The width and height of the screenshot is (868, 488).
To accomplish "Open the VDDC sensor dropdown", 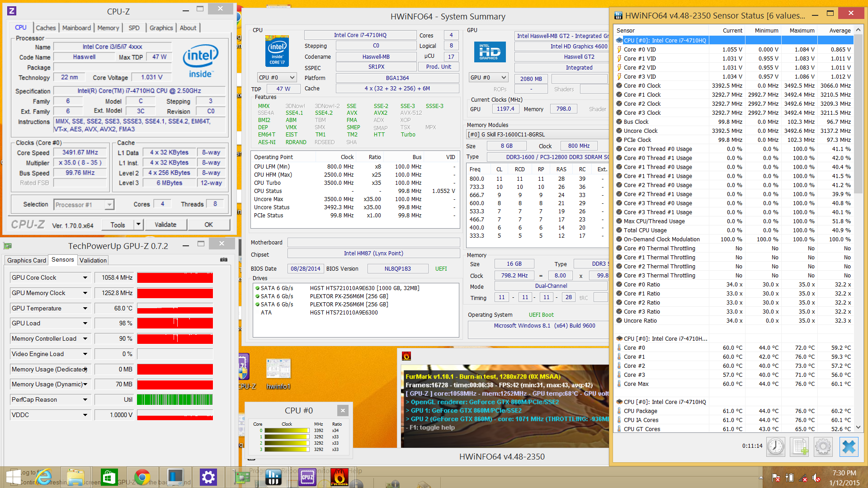I will pos(85,415).
